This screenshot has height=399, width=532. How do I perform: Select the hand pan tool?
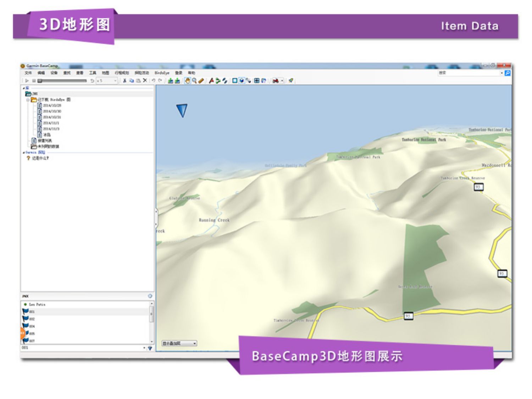click(x=188, y=81)
